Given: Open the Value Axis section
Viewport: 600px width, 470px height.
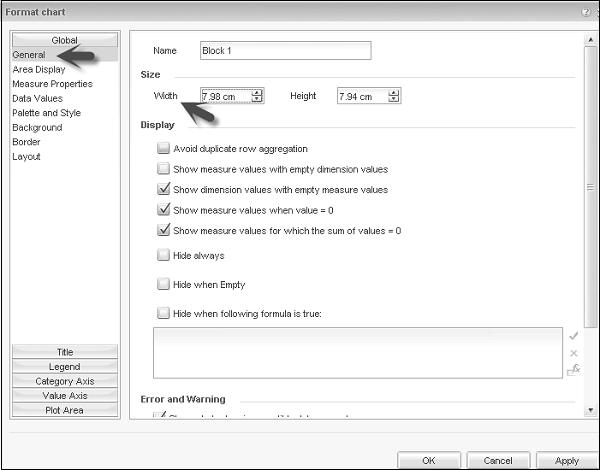Looking at the screenshot, I should pyautogui.click(x=65, y=395).
